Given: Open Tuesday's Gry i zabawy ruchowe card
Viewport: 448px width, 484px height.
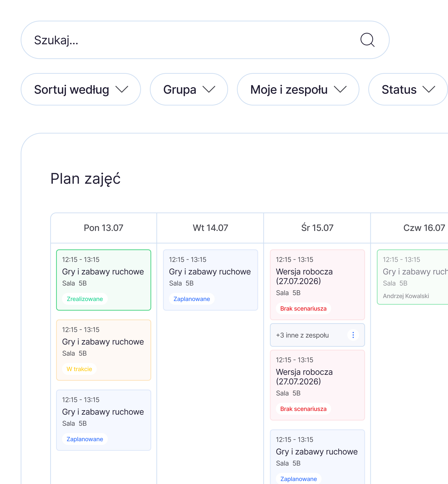Looking at the screenshot, I should click(210, 280).
